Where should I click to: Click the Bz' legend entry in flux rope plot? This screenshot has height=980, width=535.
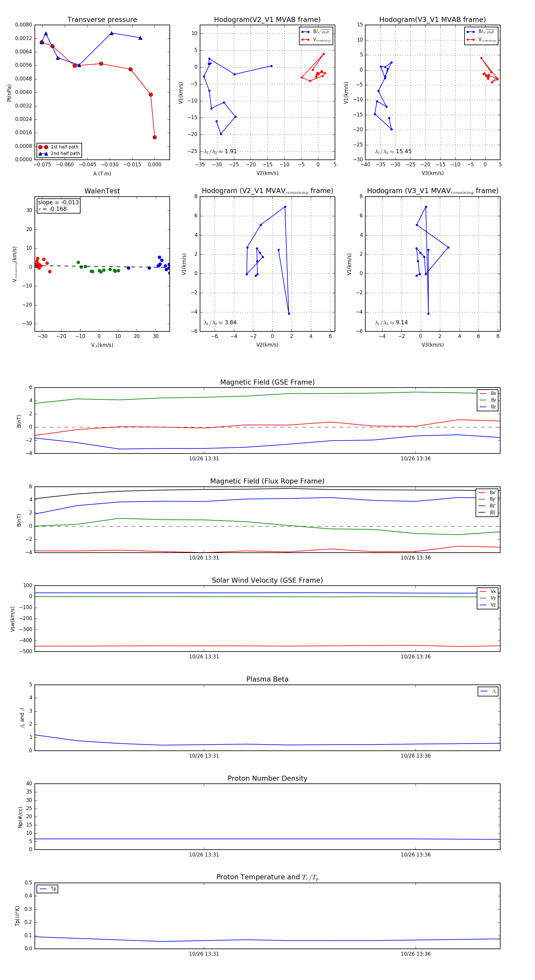tap(487, 506)
